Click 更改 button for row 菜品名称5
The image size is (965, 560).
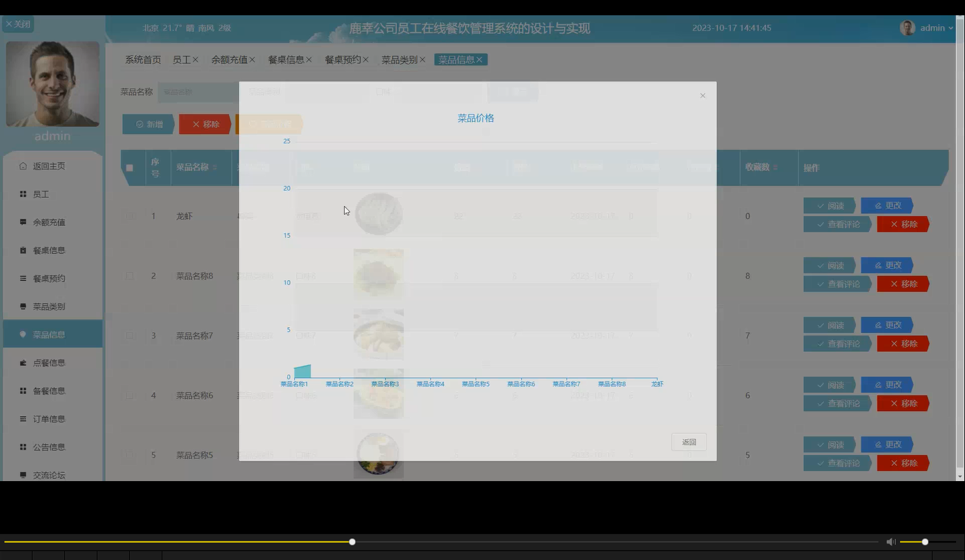[x=887, y=444]
